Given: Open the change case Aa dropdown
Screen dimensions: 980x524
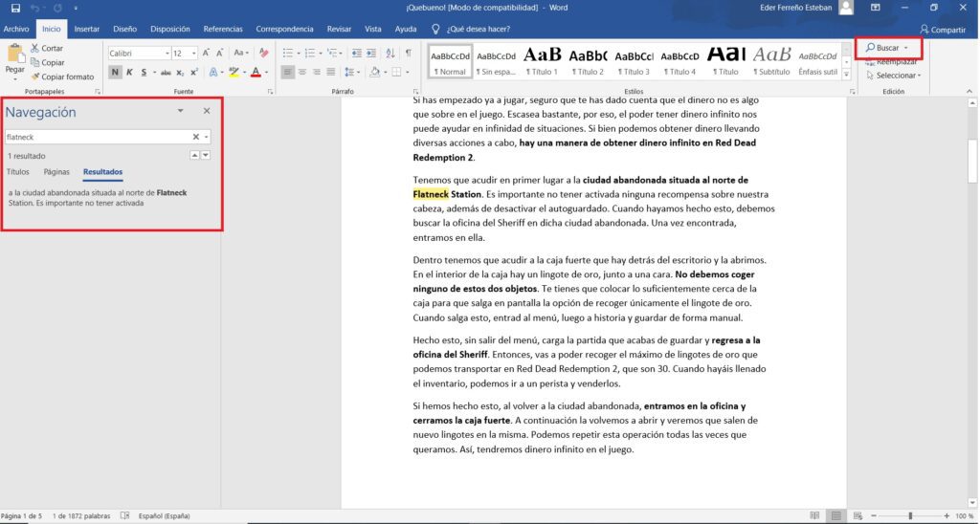Looking at the screenshot, I should point(240,54).
